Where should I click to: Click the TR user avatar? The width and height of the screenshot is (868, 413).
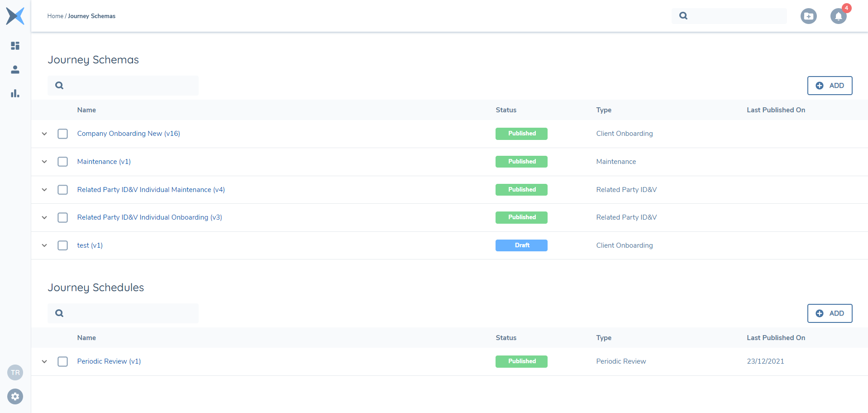[x=15, y=373]
